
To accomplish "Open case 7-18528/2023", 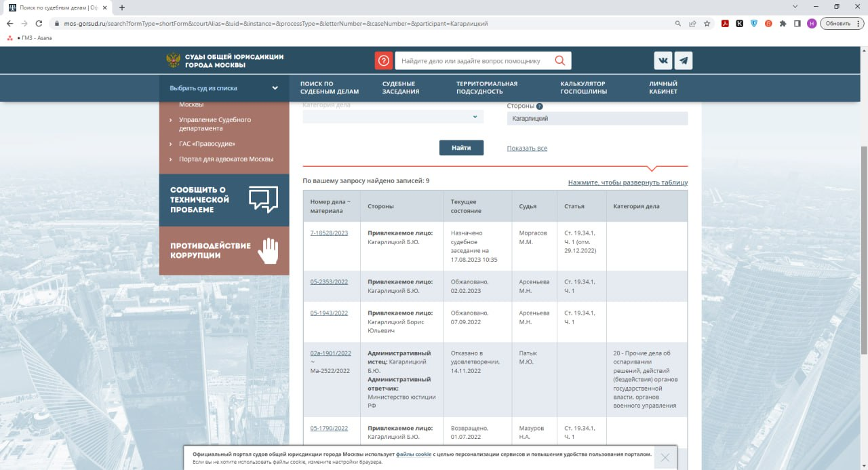I will pos(329,233).
